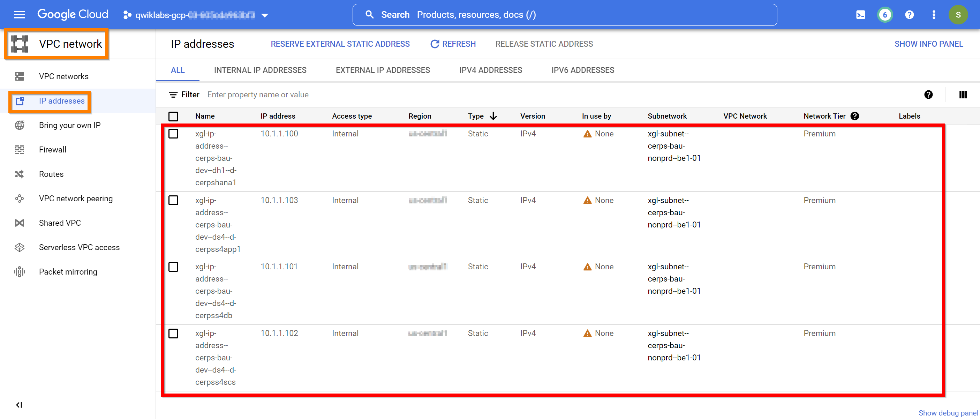This screenshot has height=419, width=980.
Task: Sort by the Access type column header
Action: pyautogui.click(x=352, y=116)
